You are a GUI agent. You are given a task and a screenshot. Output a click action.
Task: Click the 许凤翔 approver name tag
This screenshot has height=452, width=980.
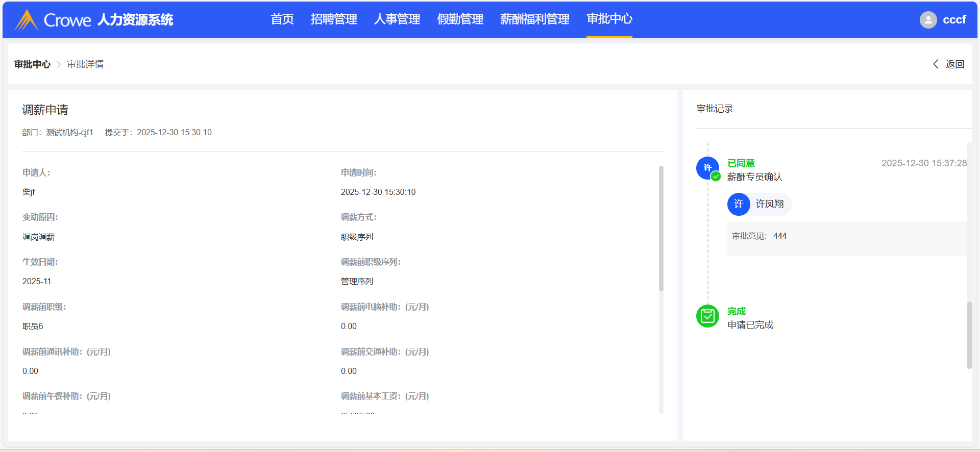(769, 205)
